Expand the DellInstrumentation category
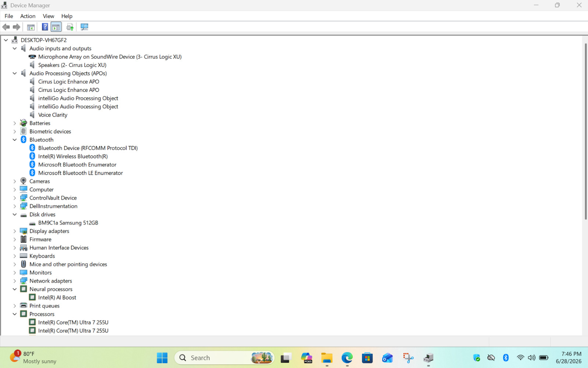The height and width of the screenshot is (368, 588). coord(15,206)
